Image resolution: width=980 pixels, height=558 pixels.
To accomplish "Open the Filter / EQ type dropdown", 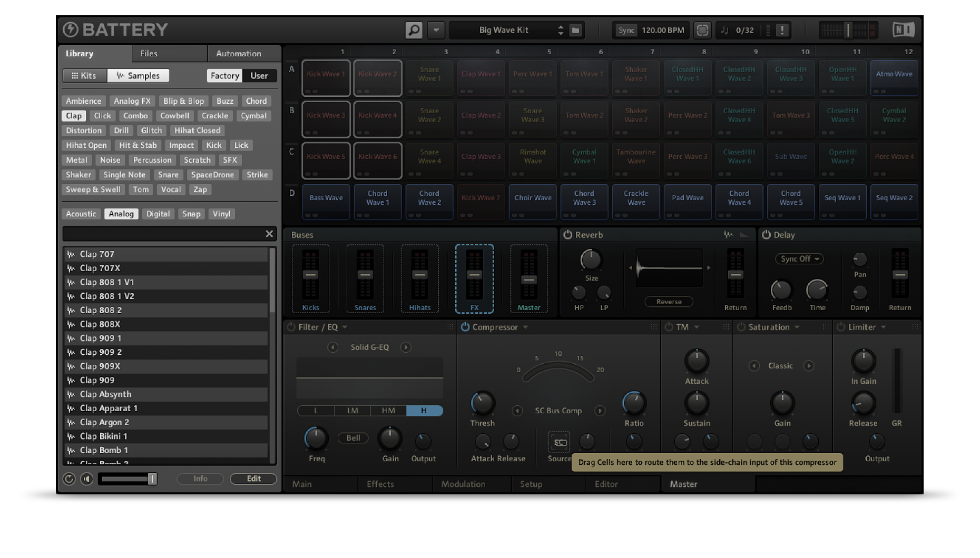I will point(345,327).
